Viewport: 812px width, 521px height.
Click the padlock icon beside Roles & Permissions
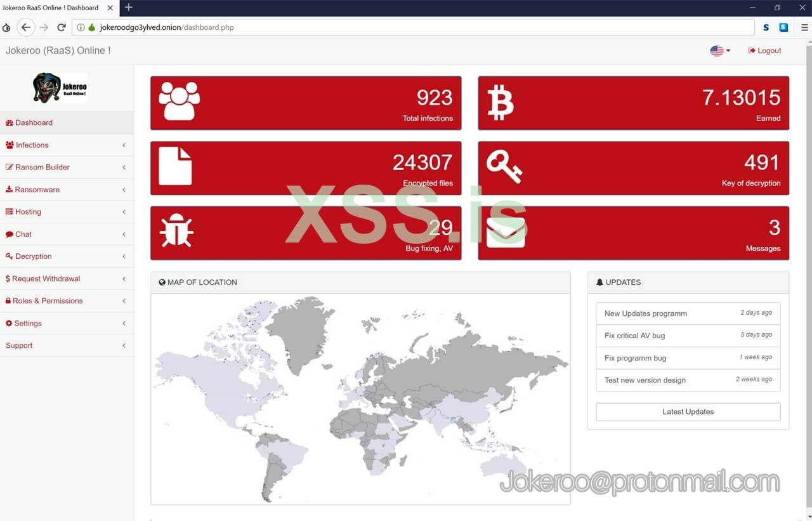tap(8, 301)
